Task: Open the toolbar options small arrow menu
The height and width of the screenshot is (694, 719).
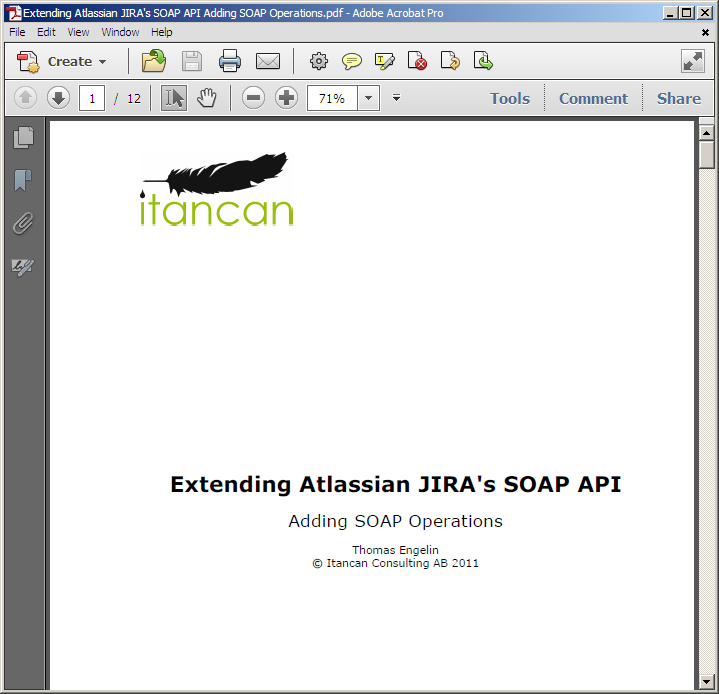Action: click(397, 98)
